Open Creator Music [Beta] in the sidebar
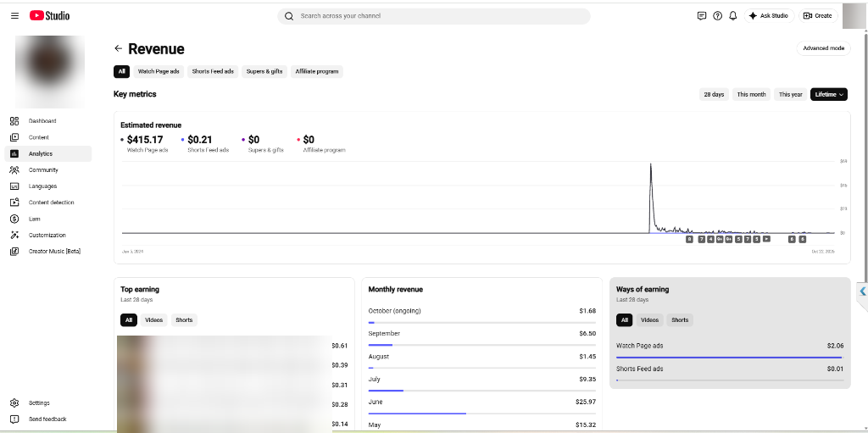This screenshot has width=868, height=433. [48, 252]
